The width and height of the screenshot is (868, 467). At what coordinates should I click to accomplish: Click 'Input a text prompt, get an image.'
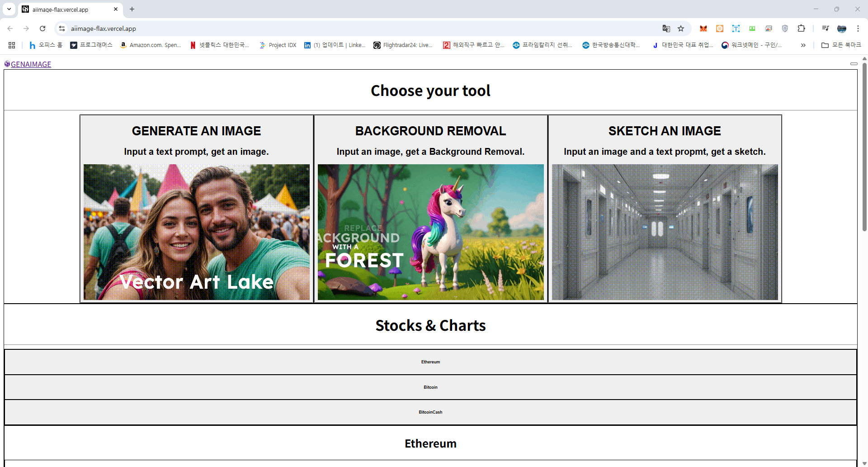point(196,152)
